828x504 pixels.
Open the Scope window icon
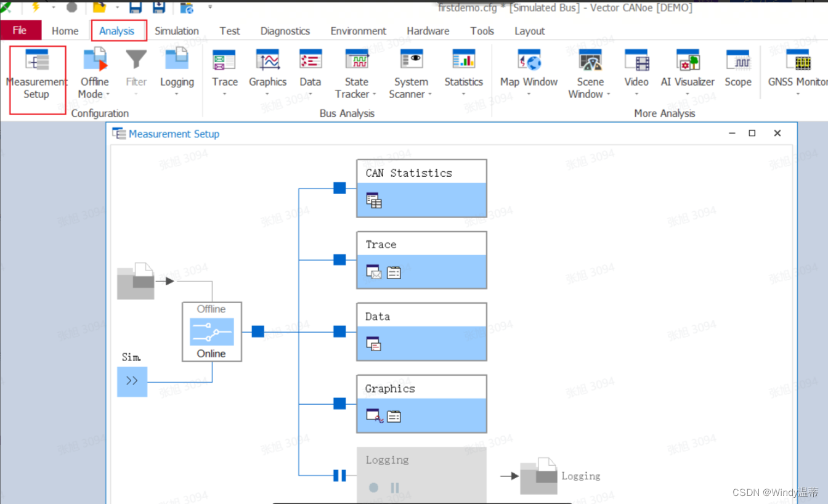[738, 60]
